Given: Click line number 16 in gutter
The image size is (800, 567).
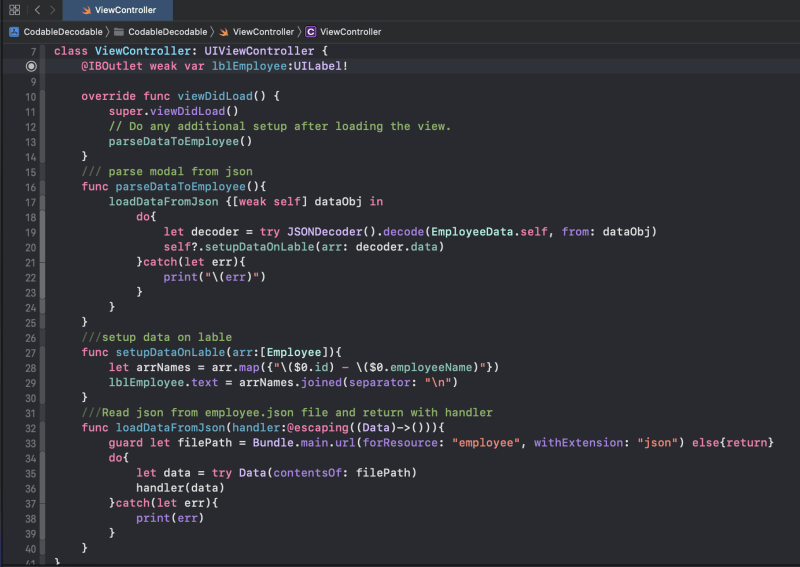Looking at the screenshot, I should 31,187.
